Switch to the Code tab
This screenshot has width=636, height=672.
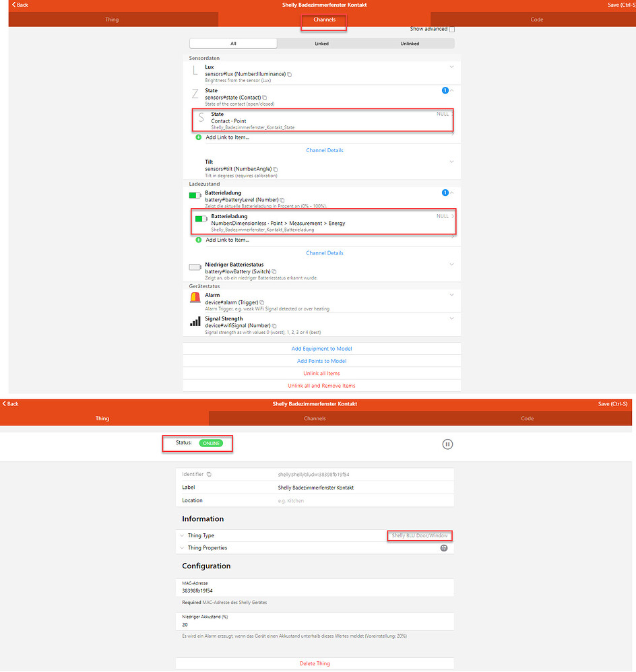click(536, 20)
